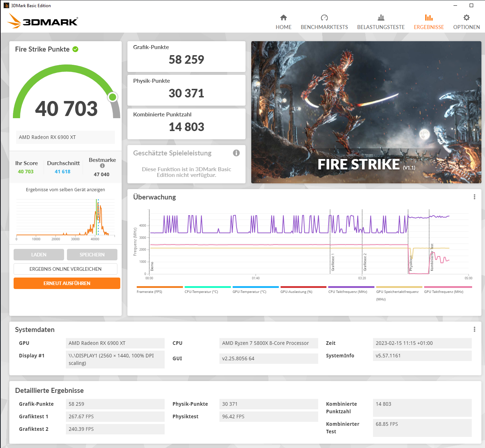Screen dimensions: 485x448
Task: Click the ERNEUT AUSFÜHREN button
Action: pos(67,283)
